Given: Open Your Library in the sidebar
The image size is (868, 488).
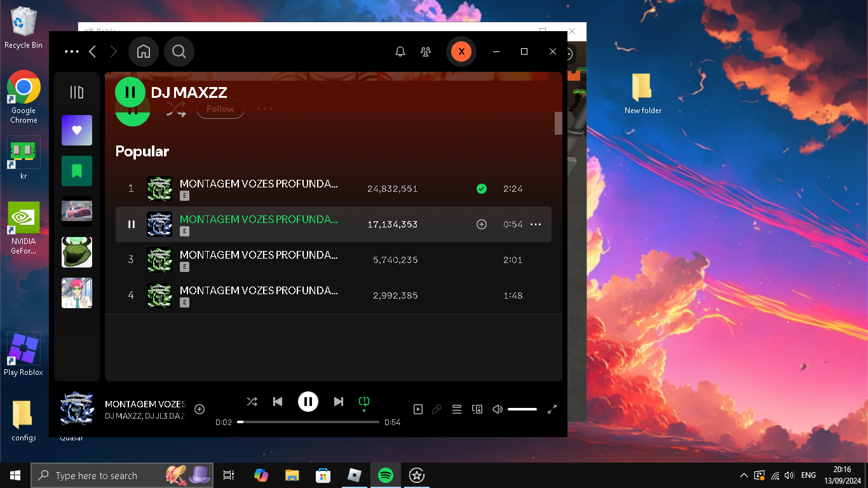Looking at the screenshot, I should pos(77,92).
